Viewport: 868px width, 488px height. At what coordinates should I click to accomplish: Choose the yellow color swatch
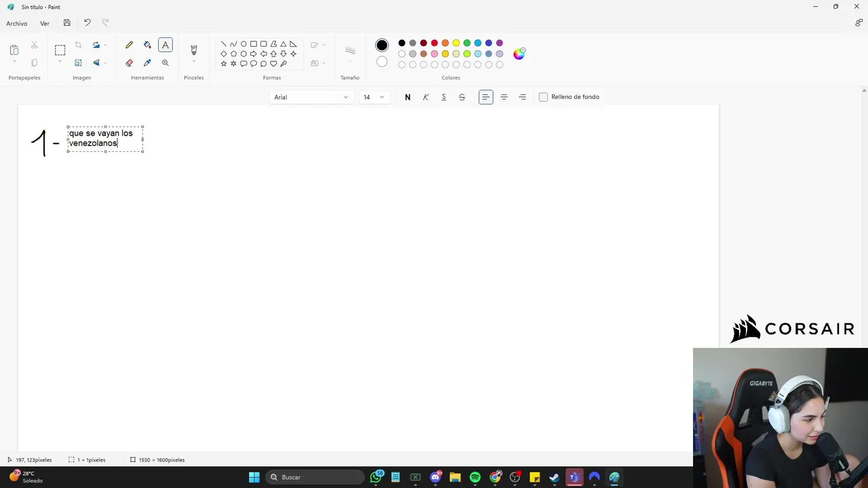[456, 43]
